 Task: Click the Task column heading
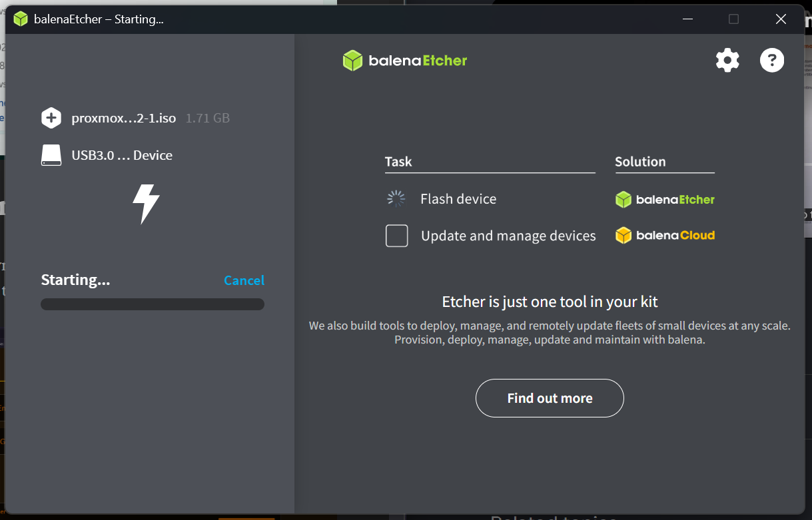(398, 161)
